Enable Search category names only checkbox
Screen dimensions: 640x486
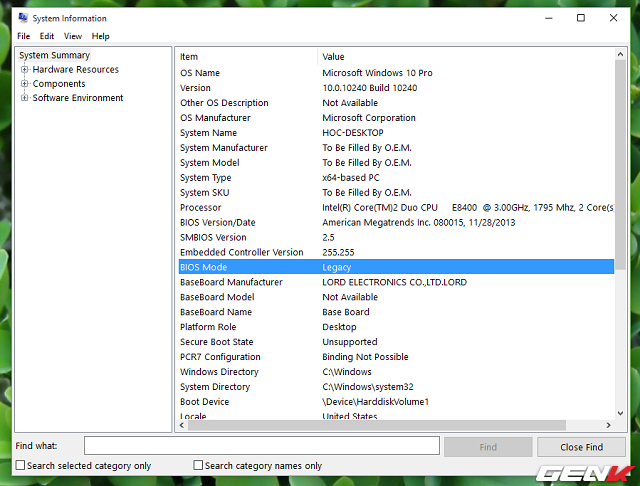(198, 465)
